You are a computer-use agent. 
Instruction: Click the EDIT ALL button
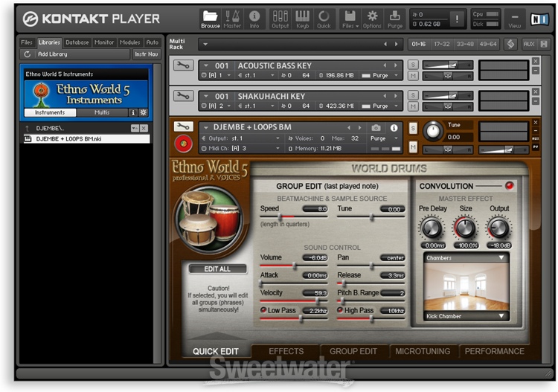(x=217, y=269)
